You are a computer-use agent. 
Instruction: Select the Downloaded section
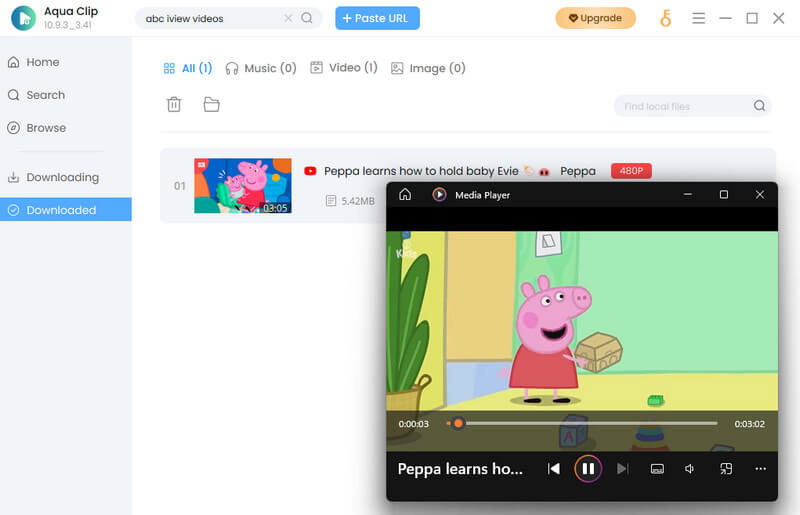(66, 210)
